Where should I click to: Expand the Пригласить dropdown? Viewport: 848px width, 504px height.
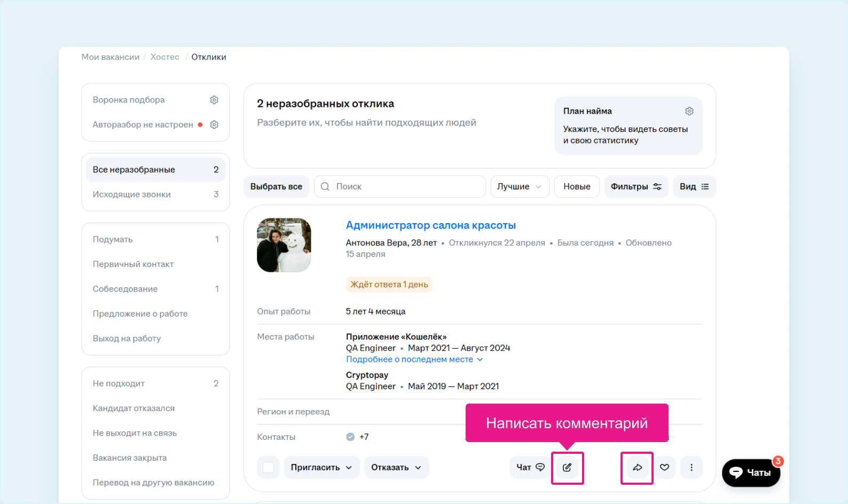321,468
